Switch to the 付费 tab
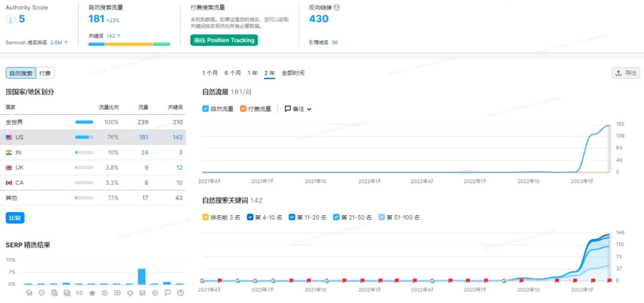This screenshot has width=644, height=303. pyautogui.click(x=45, y=73)
